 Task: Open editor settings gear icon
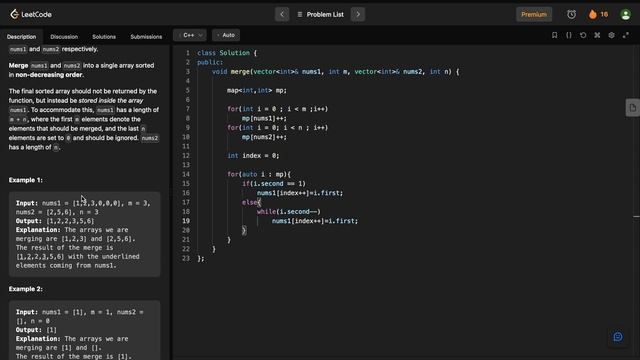coord(611,35)
